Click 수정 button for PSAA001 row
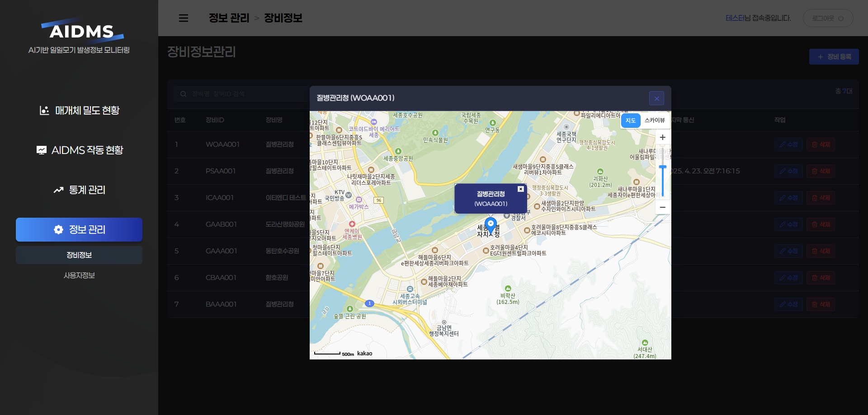Image resolution: width=868 pixels, height=415 pixels. point(788,171)
